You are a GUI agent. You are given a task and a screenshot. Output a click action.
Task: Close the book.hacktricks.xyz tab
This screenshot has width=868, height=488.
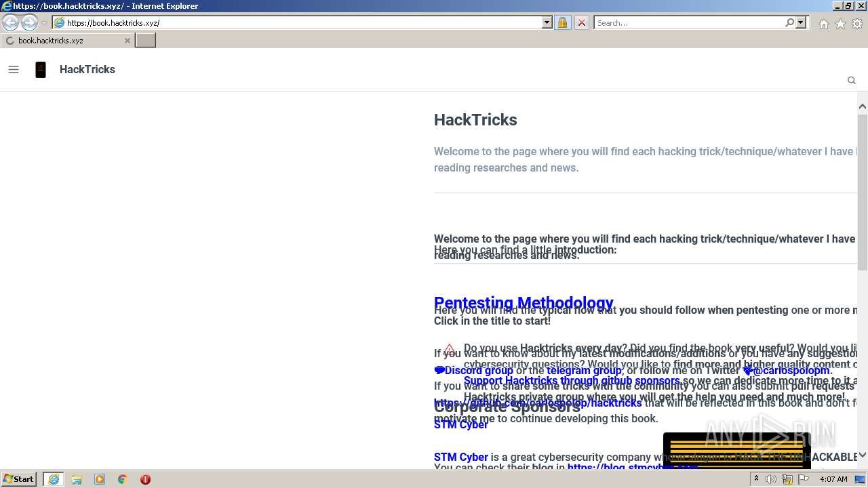pyautogui.click(x=127, y=41)
